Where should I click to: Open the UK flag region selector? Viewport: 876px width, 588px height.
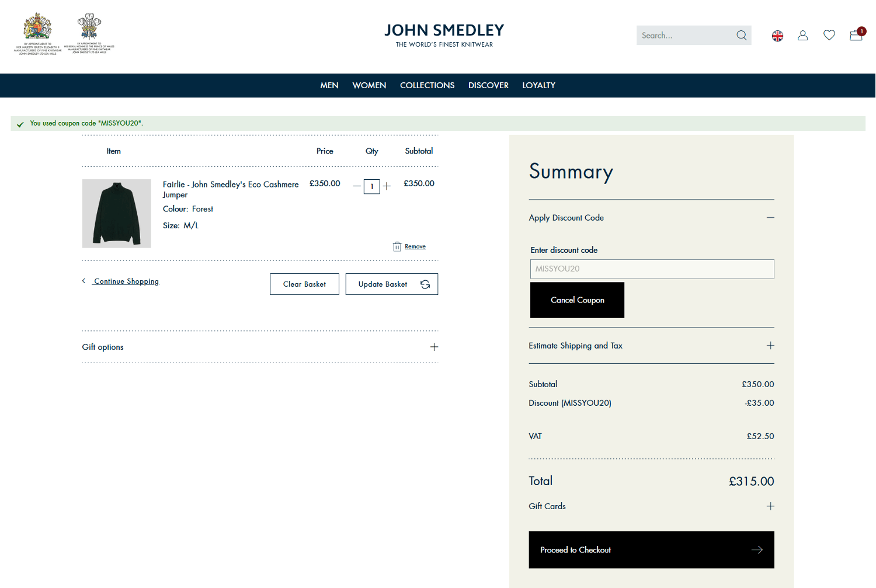[777, 36]
